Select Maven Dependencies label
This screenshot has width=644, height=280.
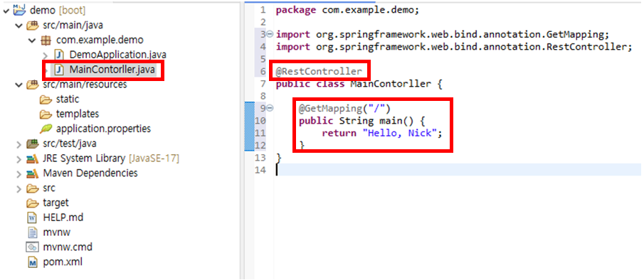(x=90, y=173)
